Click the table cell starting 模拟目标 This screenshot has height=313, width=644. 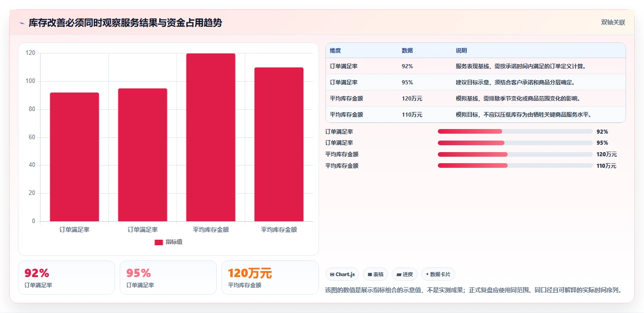coord(523,115)
